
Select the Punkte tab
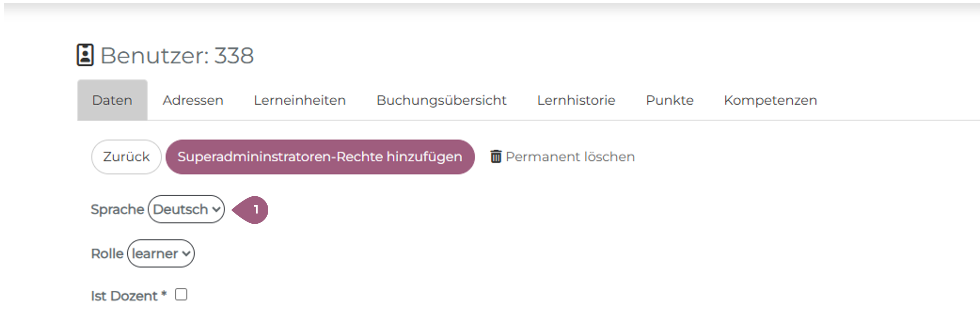670,100
